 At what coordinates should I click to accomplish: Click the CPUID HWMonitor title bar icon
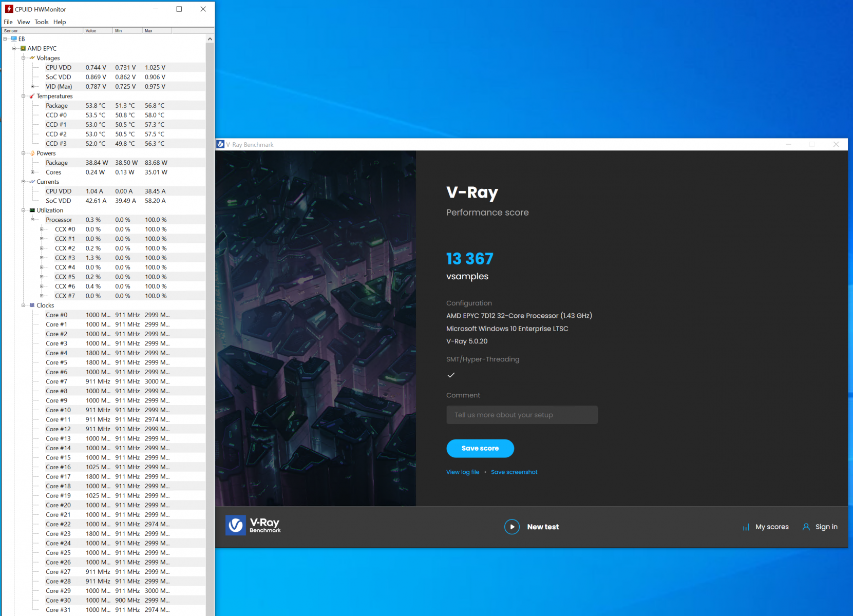[9, 9]
